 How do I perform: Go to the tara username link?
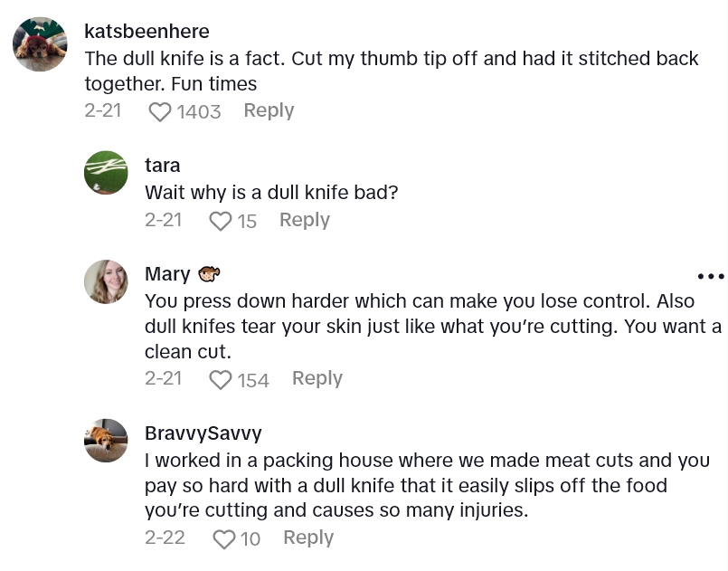pos(163,166)
